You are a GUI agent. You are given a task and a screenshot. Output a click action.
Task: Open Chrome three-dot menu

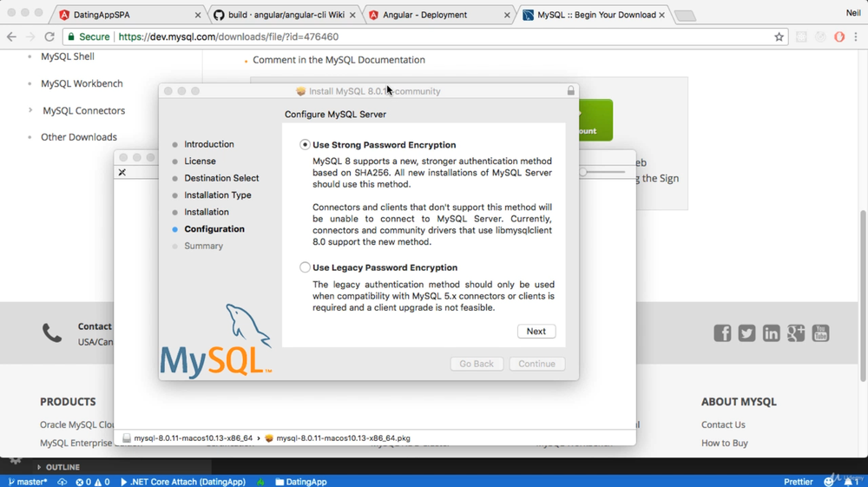tap(856, 37)
